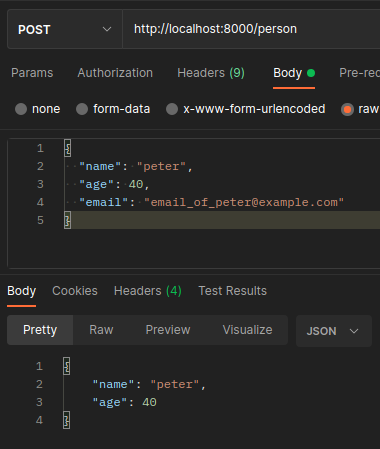
Task: Click the response closing brace on line 4
Action: [67, 420]
